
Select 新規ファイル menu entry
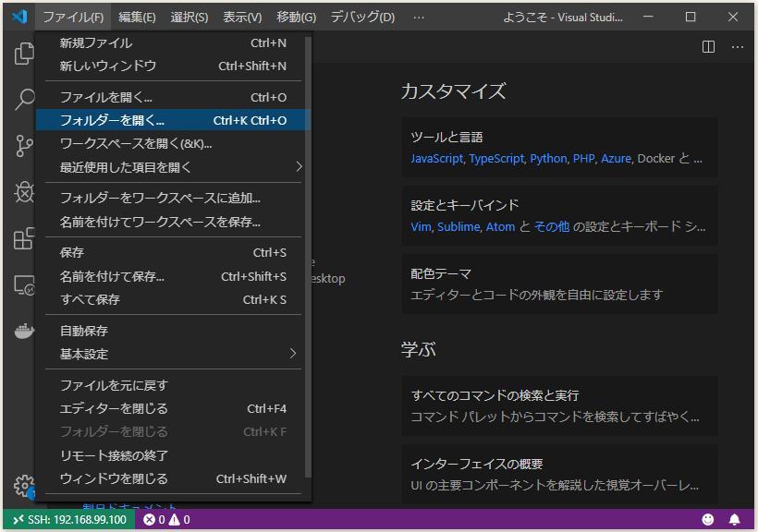[173, 43]
